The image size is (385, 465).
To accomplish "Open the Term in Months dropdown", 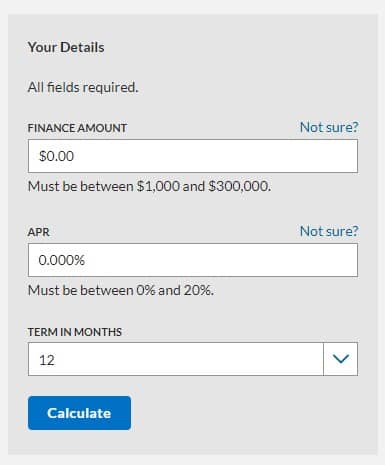I will click(x=193, y=359).
